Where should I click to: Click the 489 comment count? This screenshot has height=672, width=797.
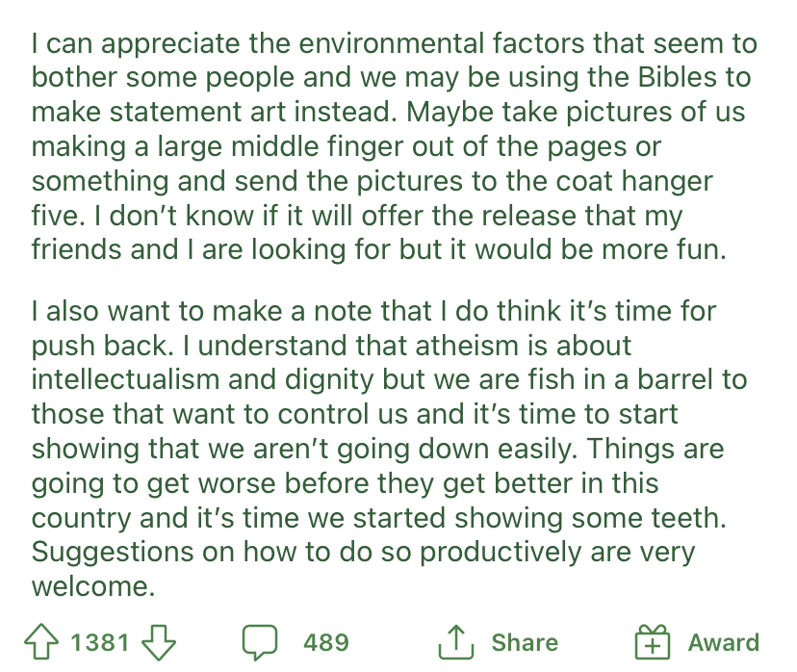click(326, 642)
